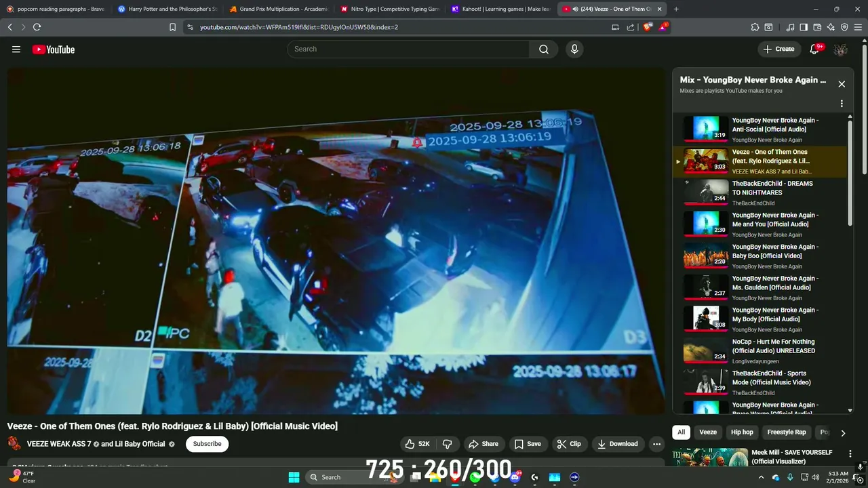Image resolution: width=868 pixels, height=488 pixels.
Task: Select the Freestyle Rap filter chip
Action: [787, 432]
